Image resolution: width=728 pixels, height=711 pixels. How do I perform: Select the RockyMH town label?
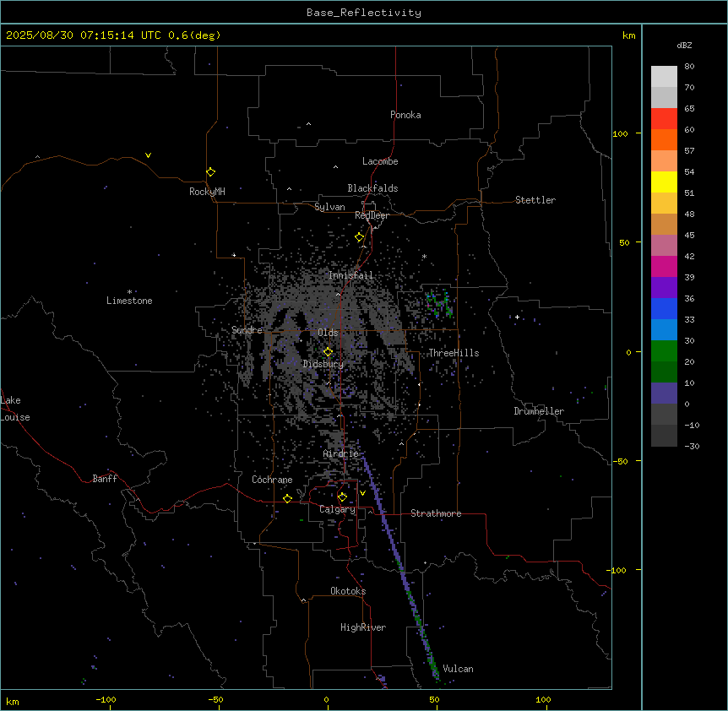(x=207, y=192)
